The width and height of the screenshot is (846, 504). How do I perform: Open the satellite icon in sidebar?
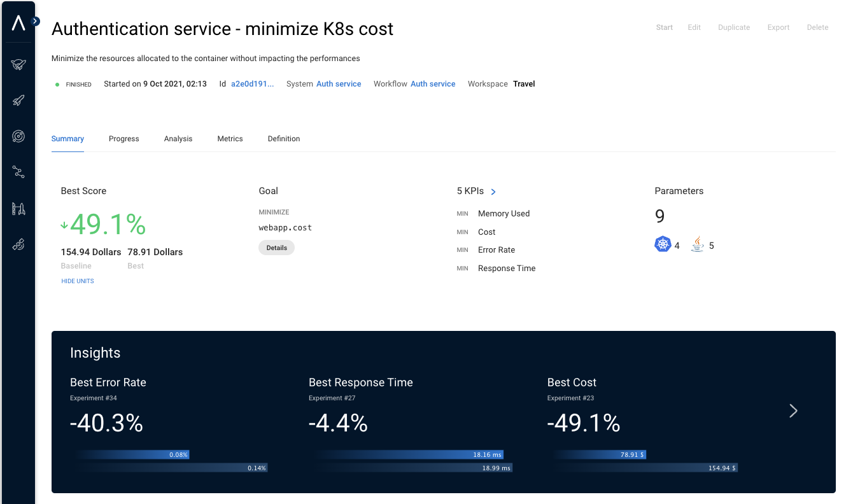point(18,246)
